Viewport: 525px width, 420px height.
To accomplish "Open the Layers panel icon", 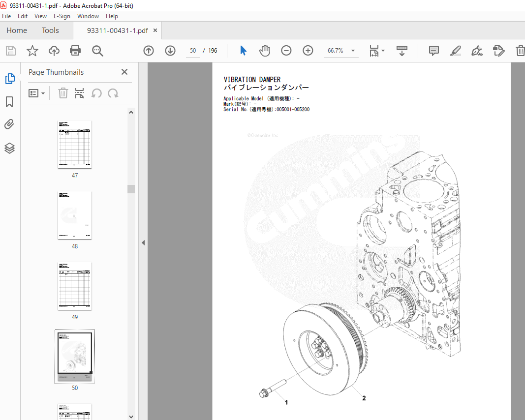I will tap(9, 148).
